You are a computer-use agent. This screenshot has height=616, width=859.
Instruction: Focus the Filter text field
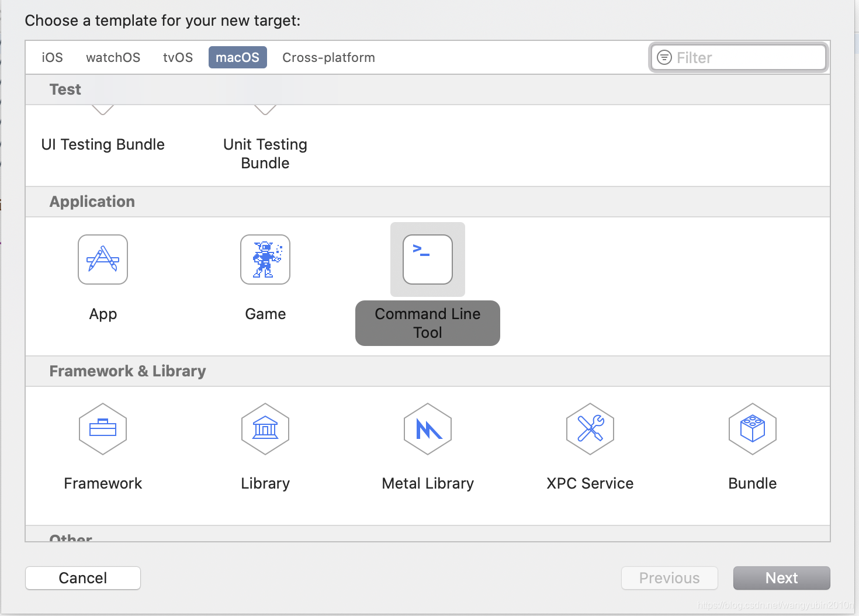tap(739, 57)
